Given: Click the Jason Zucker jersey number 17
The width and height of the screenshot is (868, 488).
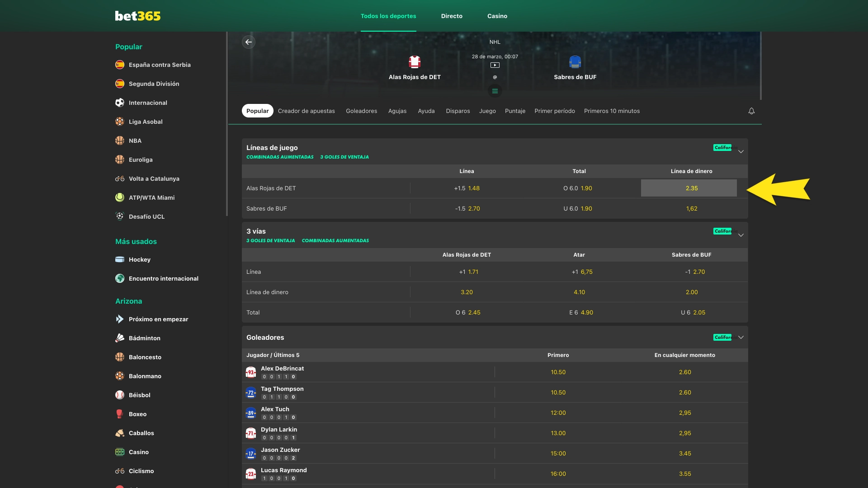Looking at the screenshot, I should [x=251, y=453].
